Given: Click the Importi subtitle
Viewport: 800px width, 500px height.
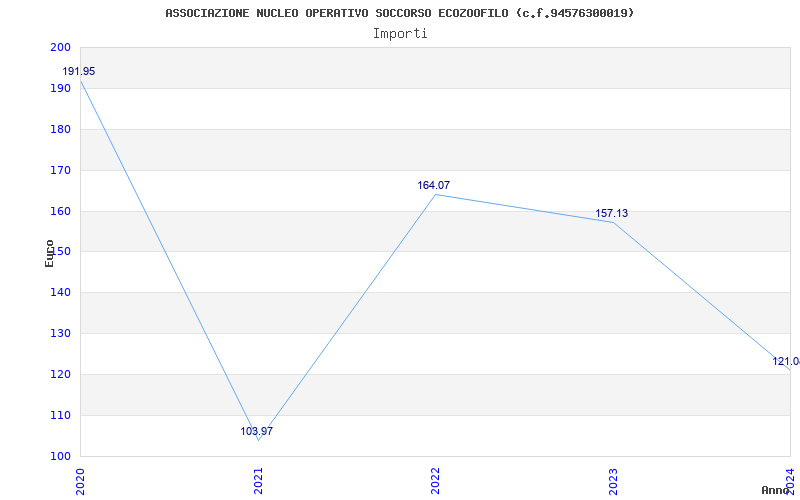Looking at the screenshot, I should click(x=400, y=34).
